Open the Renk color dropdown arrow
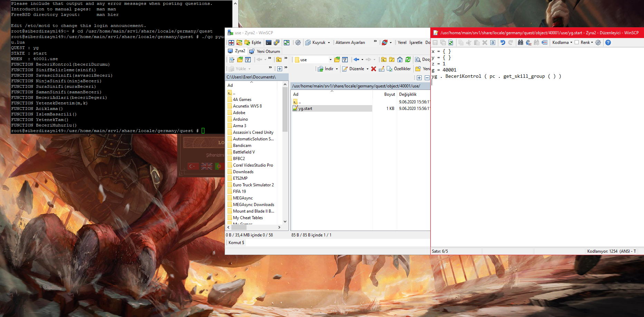This screenshot has width=644, height=317. point(592,43)
